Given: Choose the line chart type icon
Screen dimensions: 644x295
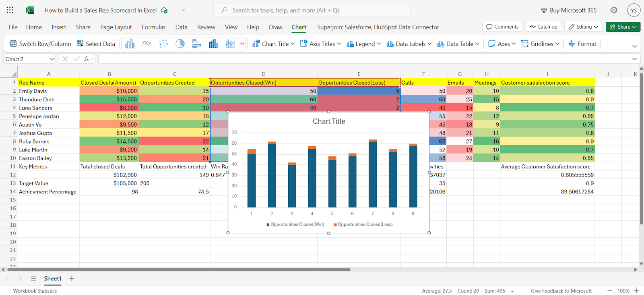Looking at the screenshot, I should [x=147, y=44].
